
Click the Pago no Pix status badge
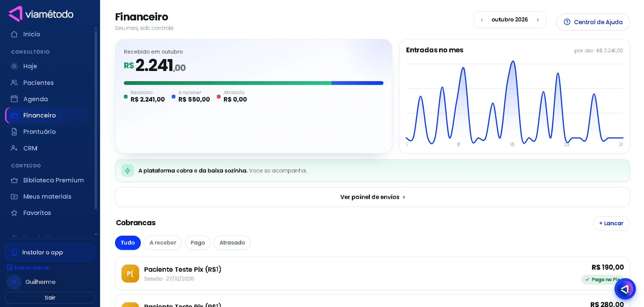603,280
